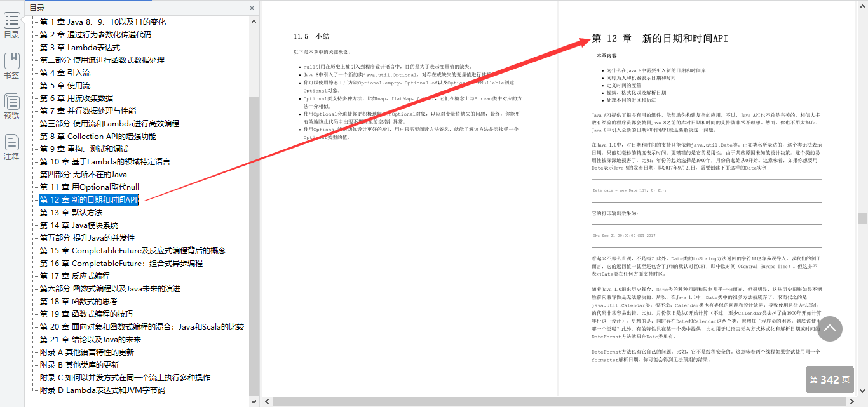The height and width of the screenshot is (407, 868).
Task: Go to 第 3 章 Lambda表达式
Action: pyautogui.click(x=79, y=47)
